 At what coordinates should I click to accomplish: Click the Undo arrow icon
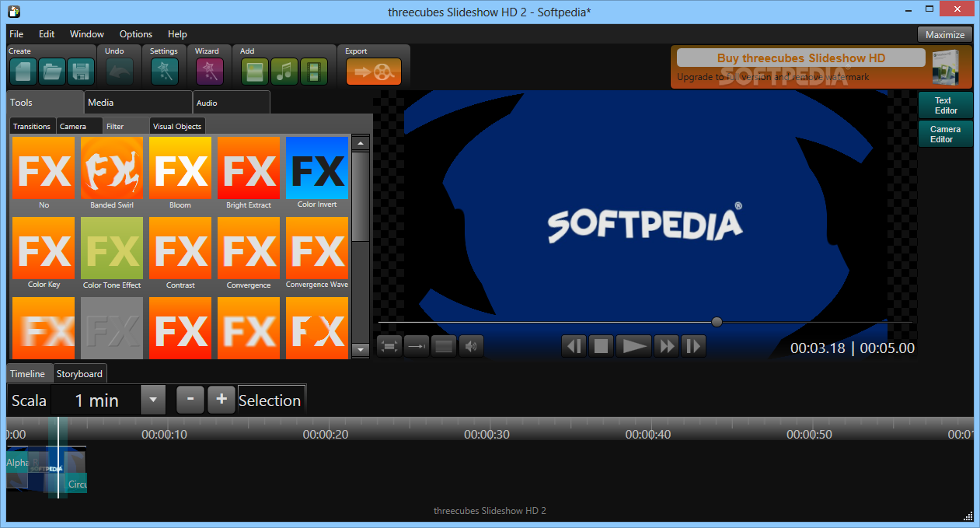coord(119,72)
